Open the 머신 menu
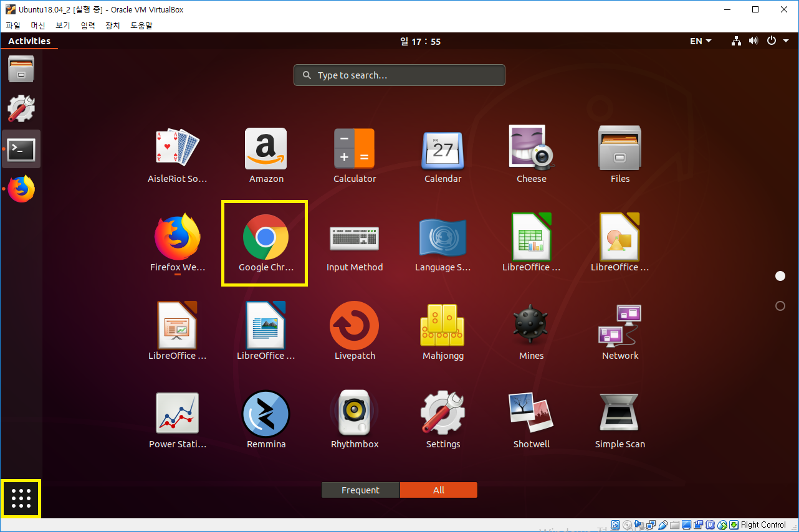The width and height of the screenshot is (799, 532). pos(38,26)
